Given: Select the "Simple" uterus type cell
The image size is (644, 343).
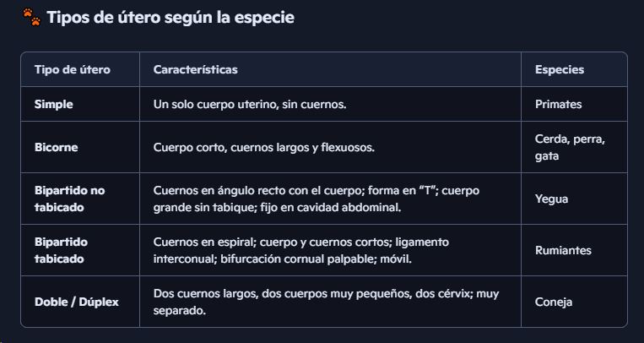Looking at the screenshot, I should [x=54, y=104].
